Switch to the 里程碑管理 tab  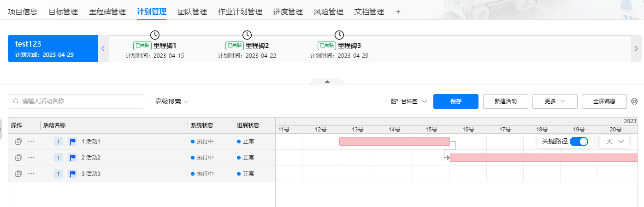pyautogui.click(x=107, y=12)
